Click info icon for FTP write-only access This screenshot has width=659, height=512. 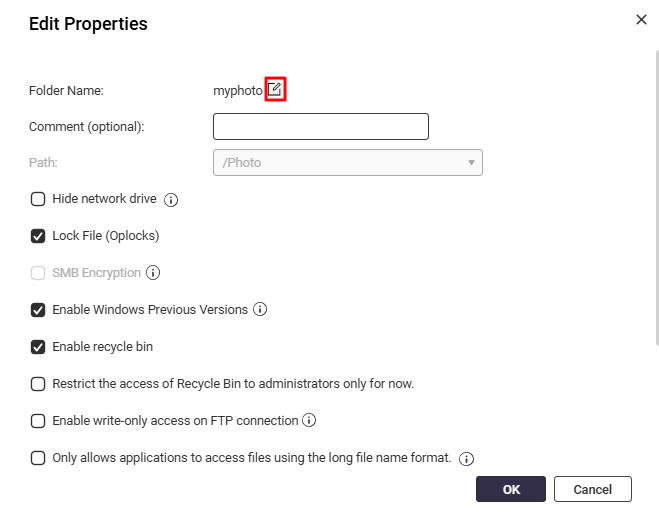pos(310,421)
